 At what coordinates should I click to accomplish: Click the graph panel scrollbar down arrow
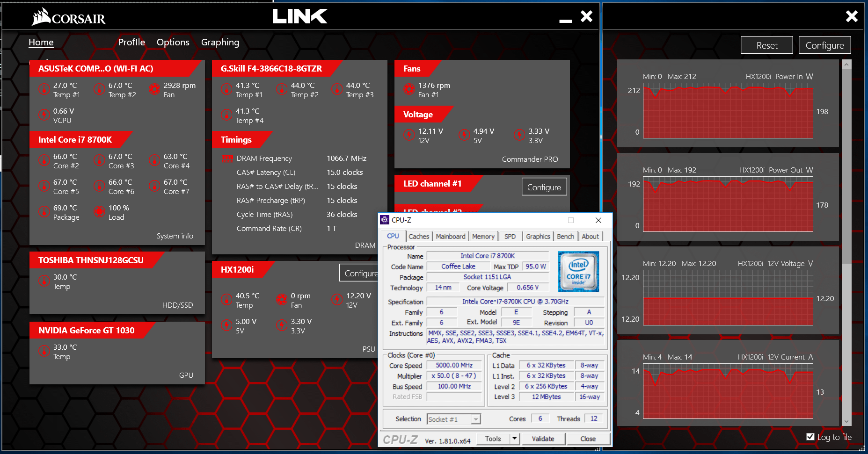[846, 421]
